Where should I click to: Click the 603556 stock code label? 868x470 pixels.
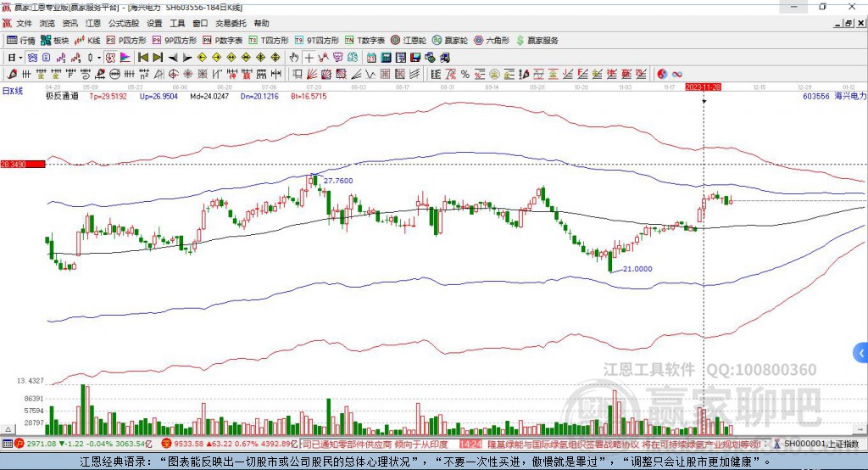tap(816, 96)
